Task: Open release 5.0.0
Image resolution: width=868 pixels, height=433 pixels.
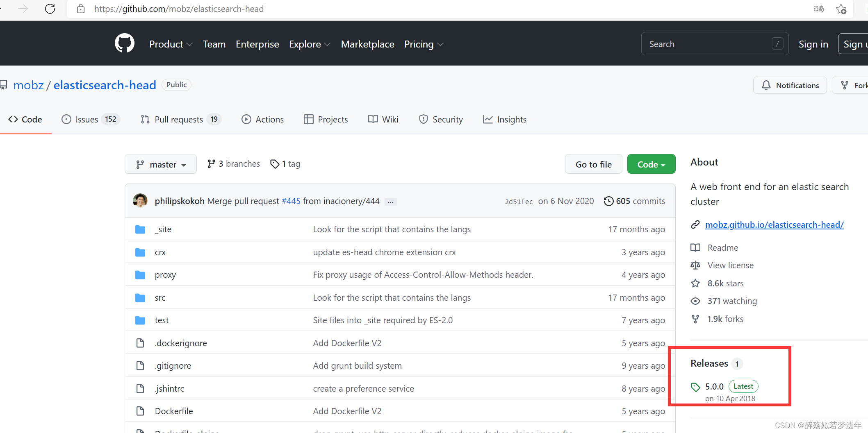Action: coord(714,387)
